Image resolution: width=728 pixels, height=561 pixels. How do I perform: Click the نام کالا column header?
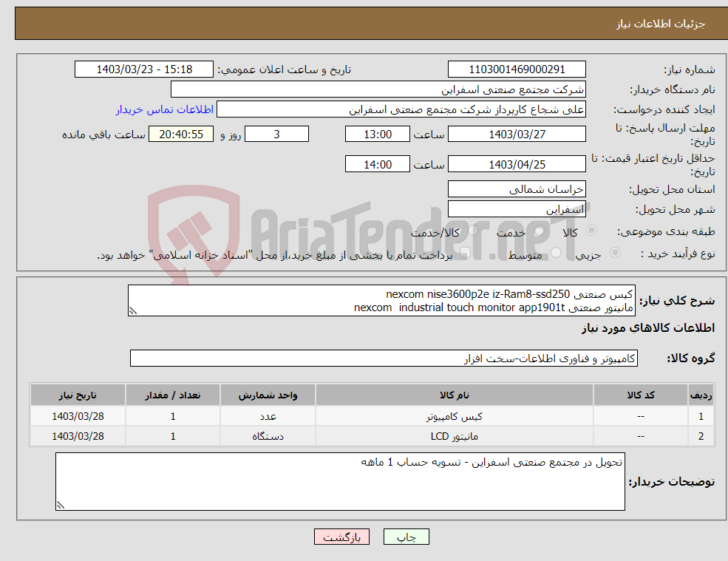point(454,395)
